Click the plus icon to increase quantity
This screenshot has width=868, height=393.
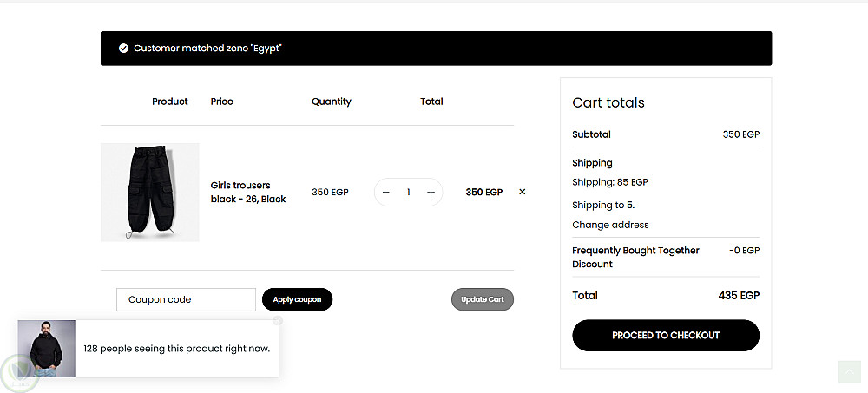click(x=431, y=193)
